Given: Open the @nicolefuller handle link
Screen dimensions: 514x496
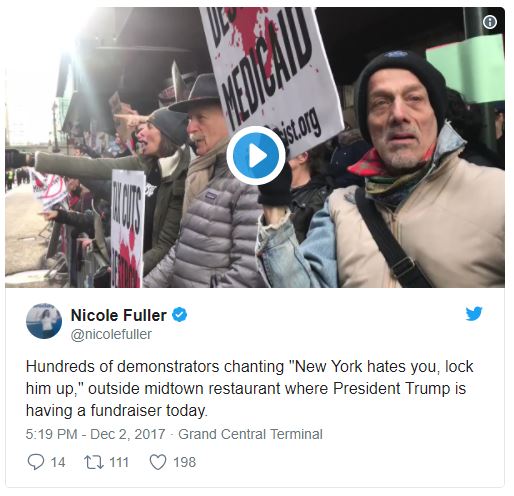Looking at the screenshot, I should [x=111, y=334].
